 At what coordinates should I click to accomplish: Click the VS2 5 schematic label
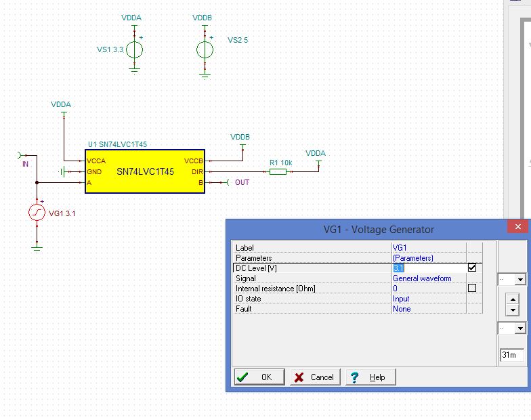click(238, 40)
